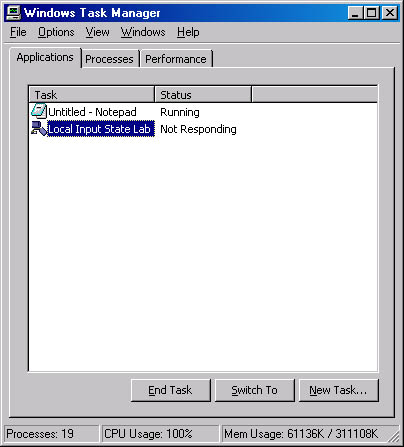Select Untitled - Notepad task
This screenshot has width=404, height=447.
(92, 112)
